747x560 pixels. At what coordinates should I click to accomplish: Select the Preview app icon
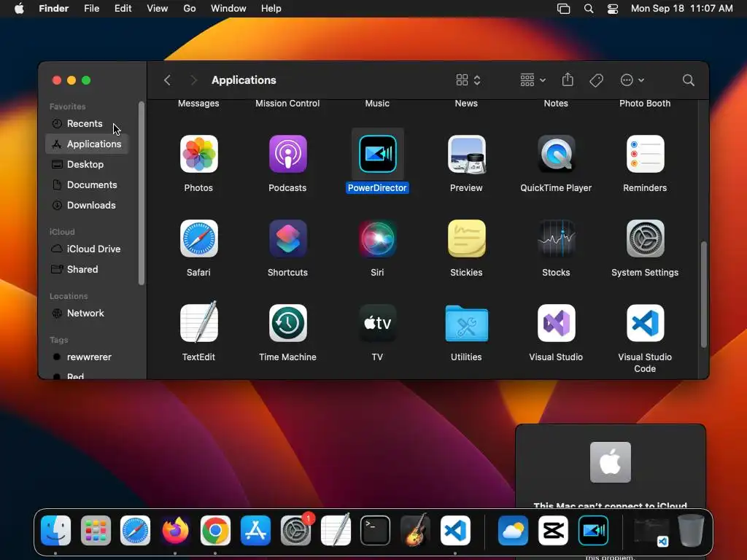[466, 154]
